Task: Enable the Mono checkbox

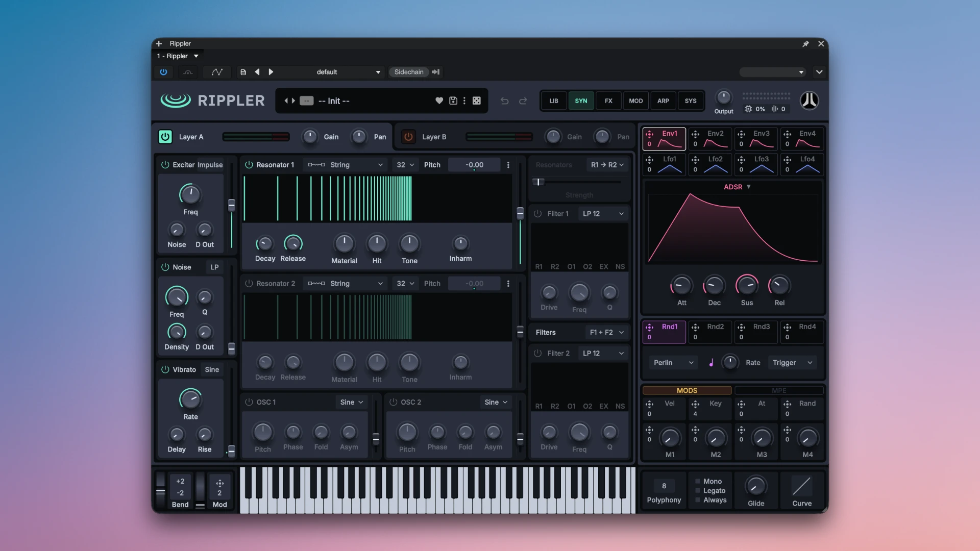Action: point(698,481)
